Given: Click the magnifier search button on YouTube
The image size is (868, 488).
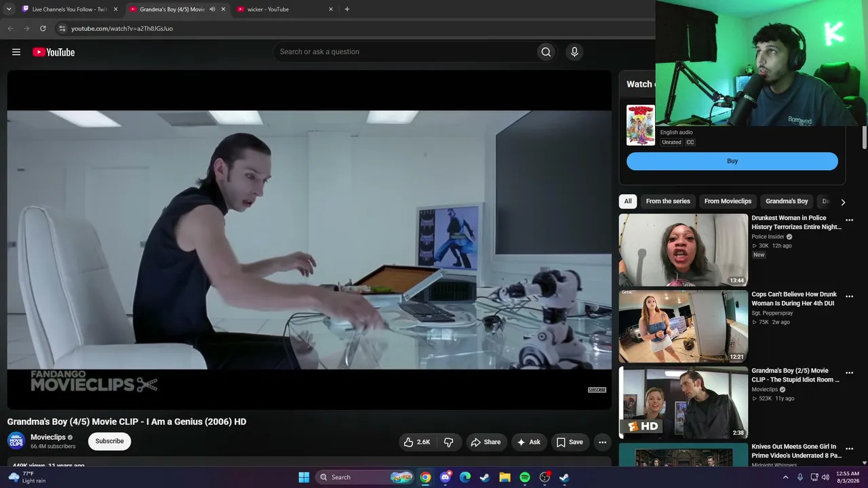Looking at the screenshot, I should [x=546, y=52].
